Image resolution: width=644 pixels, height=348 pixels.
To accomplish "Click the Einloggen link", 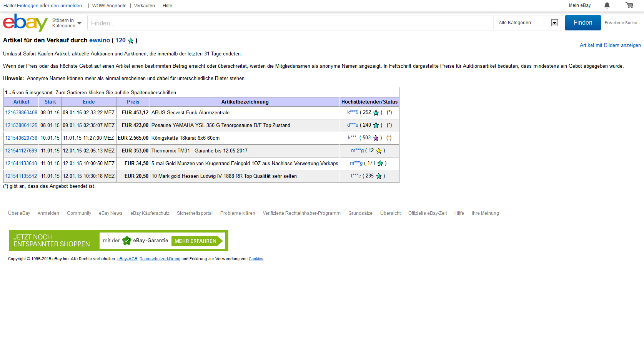I will tap(28, 6).
